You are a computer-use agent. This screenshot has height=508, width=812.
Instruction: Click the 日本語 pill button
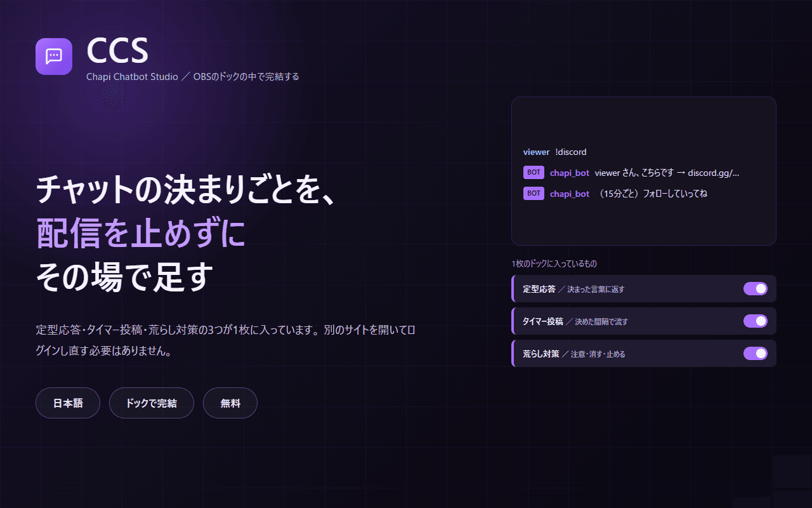(68, 403)
